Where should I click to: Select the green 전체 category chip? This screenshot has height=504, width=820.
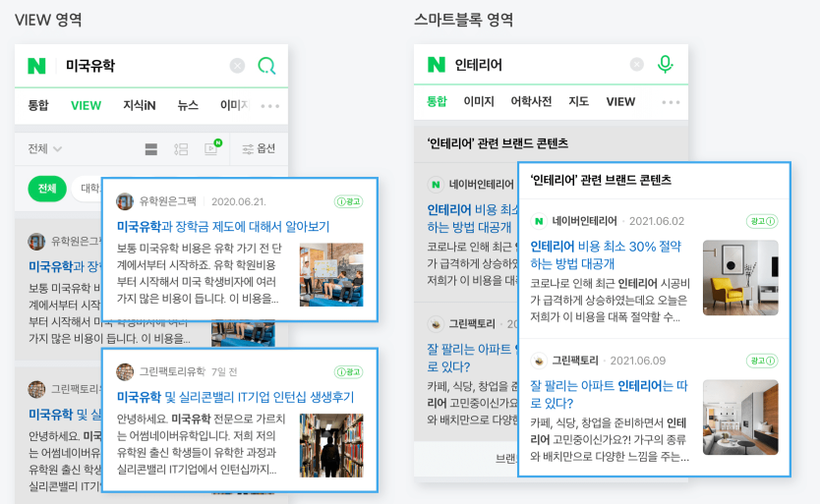coord(47,189)
